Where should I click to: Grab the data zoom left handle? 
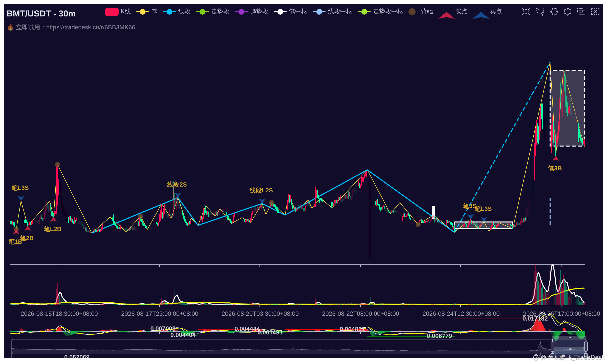click(552, 346)
